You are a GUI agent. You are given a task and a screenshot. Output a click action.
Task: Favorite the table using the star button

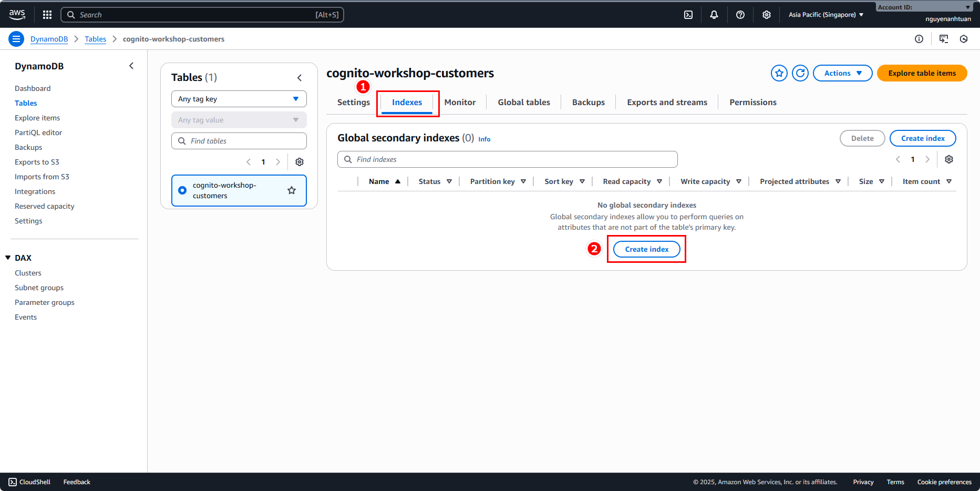click(779, 73)
